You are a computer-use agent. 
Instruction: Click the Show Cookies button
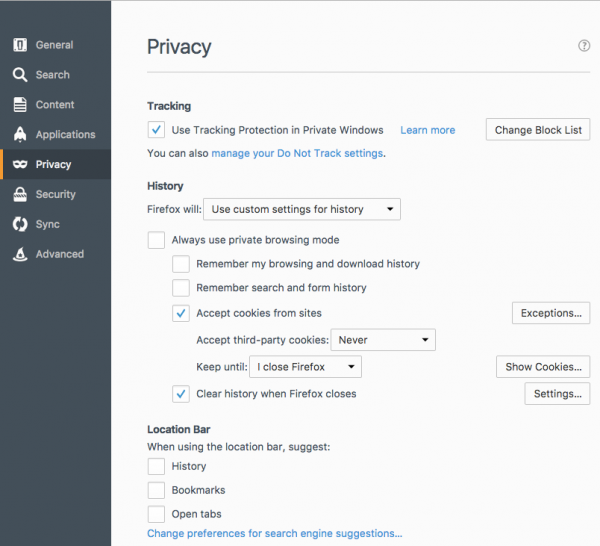542,367
